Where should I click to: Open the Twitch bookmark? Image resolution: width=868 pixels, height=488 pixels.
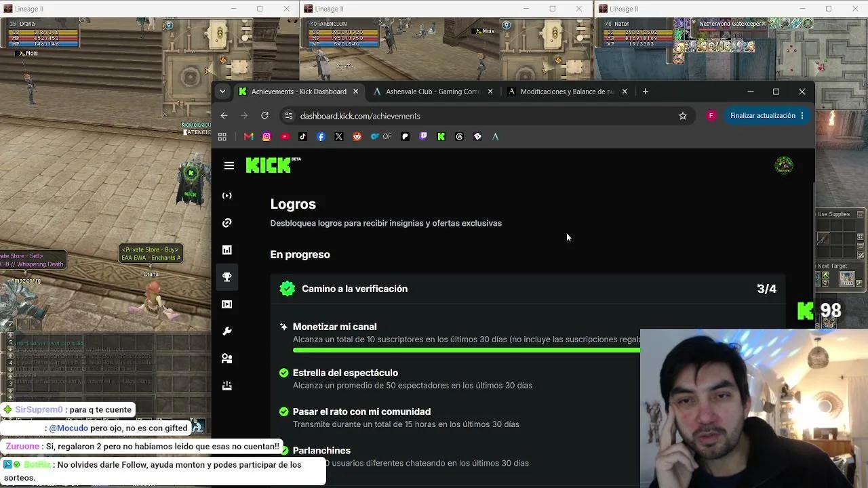(423, 136)
